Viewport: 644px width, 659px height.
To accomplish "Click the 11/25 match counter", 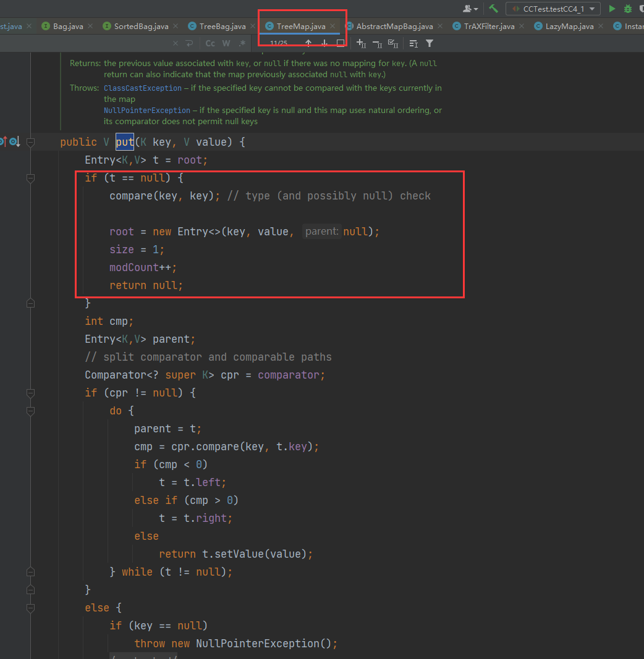I will tap(279, 43).
